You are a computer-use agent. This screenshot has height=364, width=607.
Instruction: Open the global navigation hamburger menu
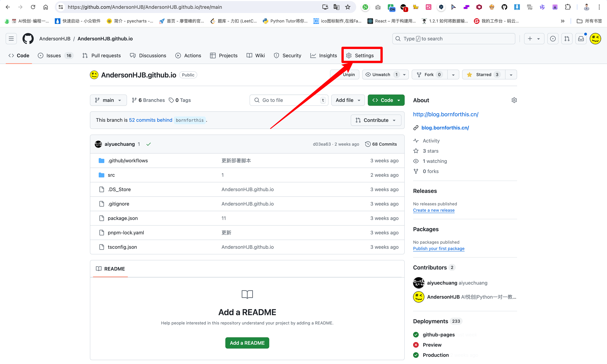coord(11,38)
